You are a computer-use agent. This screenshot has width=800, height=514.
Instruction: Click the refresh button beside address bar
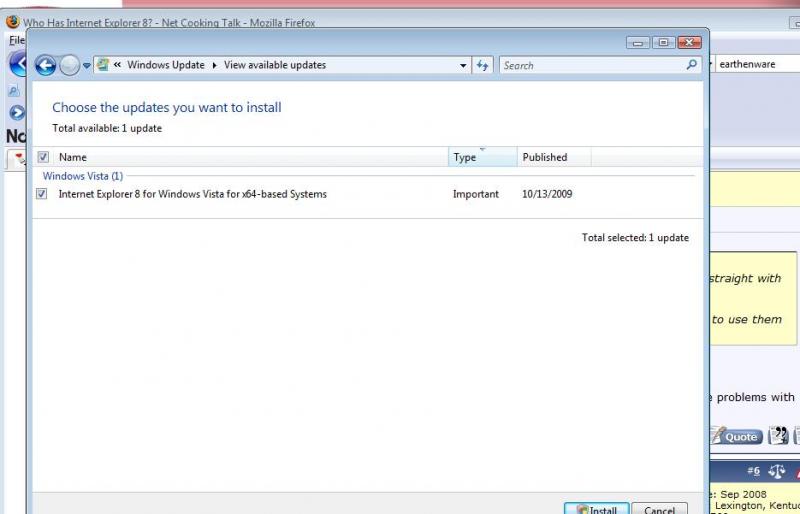pyautogui.click(x=483, y=65)
